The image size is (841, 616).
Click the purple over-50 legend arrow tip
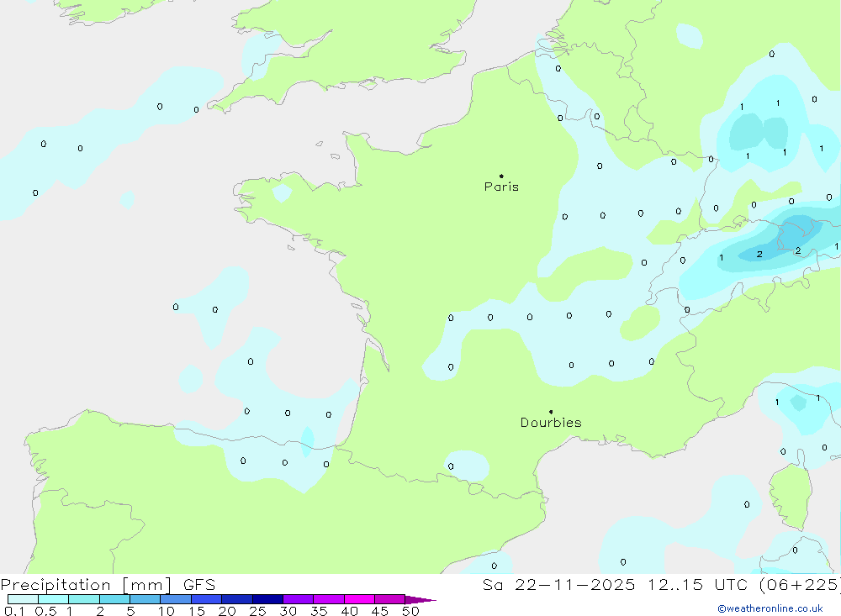[x=420, y=599]
